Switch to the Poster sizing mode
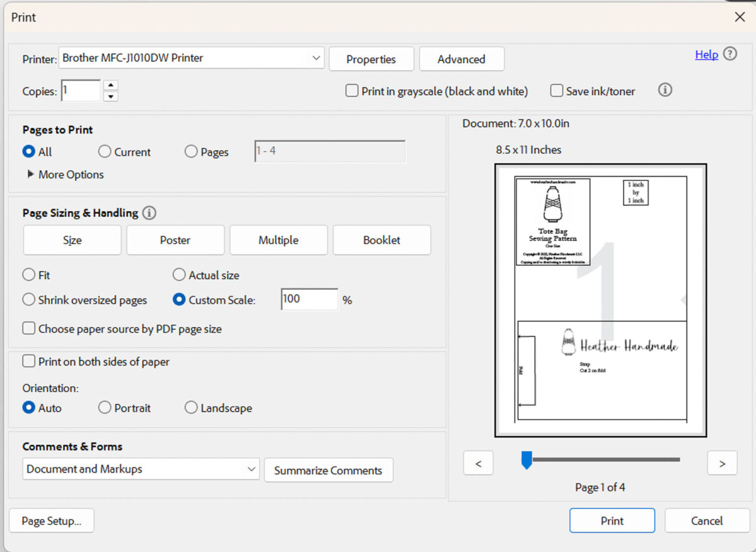756x552 pixels. pos(175,240)
